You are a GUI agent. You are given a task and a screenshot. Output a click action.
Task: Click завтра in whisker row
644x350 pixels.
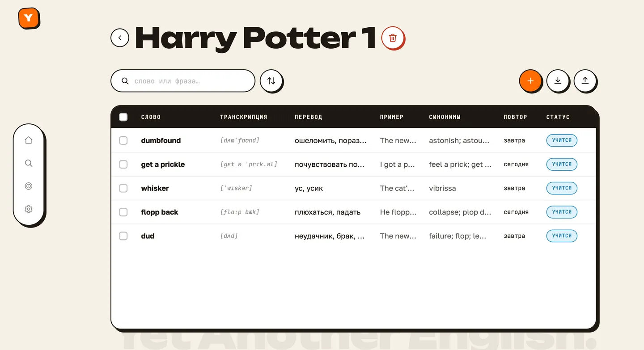514,188
